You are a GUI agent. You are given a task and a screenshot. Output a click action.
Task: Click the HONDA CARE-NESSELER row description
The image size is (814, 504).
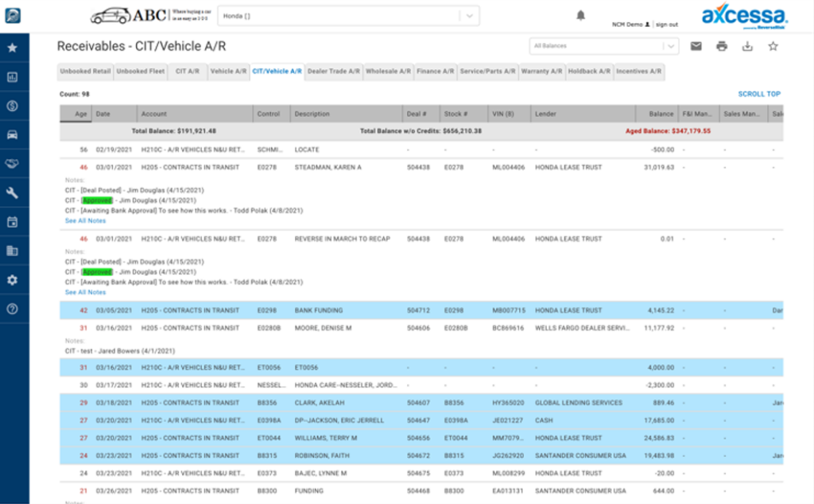click(346, 385)
